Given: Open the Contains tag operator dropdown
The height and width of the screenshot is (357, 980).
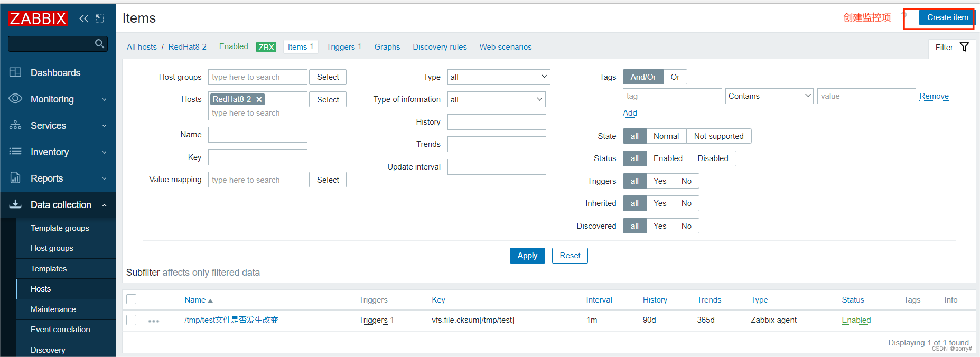Looking at the screenshot, I should point(769,96).
